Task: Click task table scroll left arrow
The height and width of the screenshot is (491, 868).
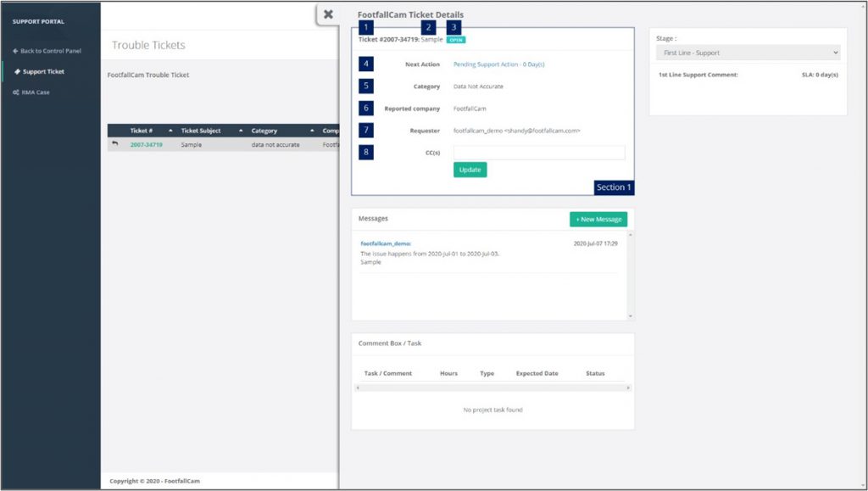Action: tap(358, 388)
